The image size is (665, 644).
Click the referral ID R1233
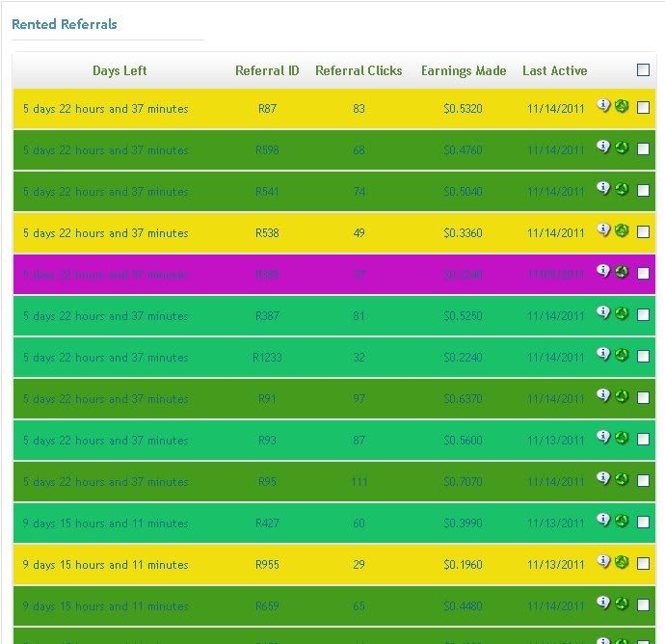tap(267, 358)
